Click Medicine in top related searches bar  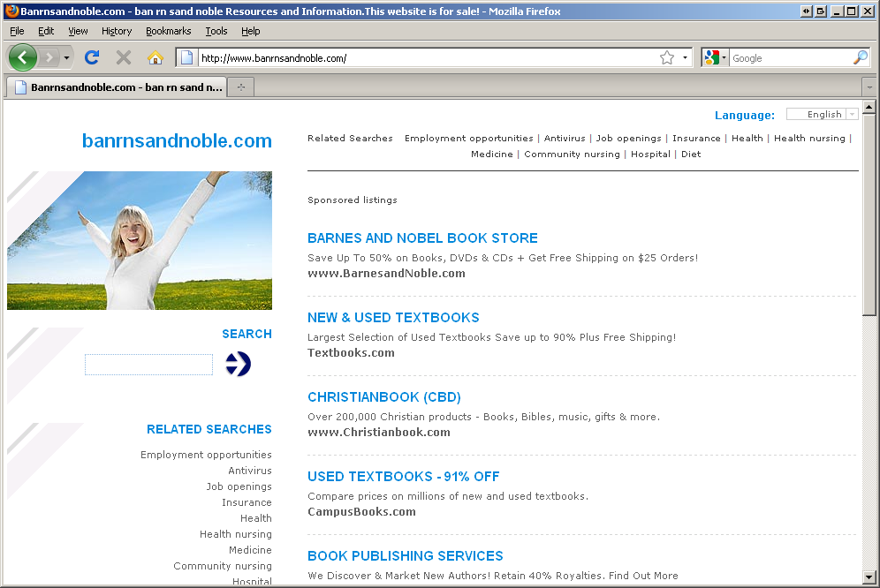[x=491, y=154]
